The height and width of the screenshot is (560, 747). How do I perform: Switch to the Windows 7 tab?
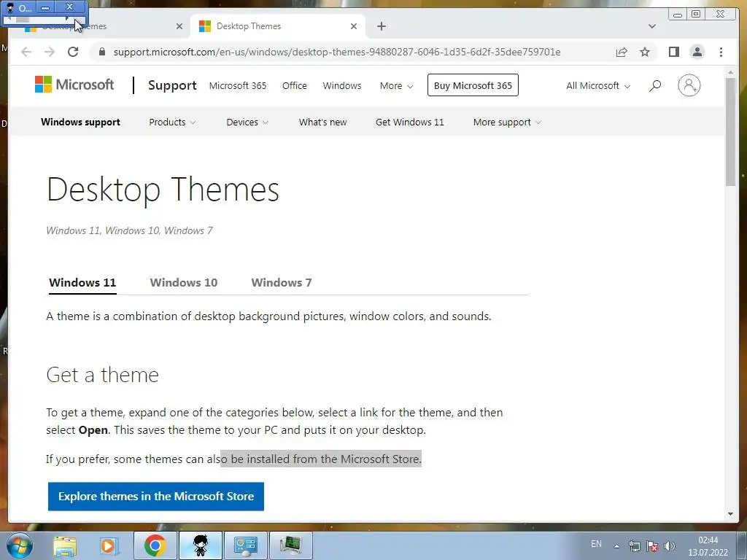281,282
